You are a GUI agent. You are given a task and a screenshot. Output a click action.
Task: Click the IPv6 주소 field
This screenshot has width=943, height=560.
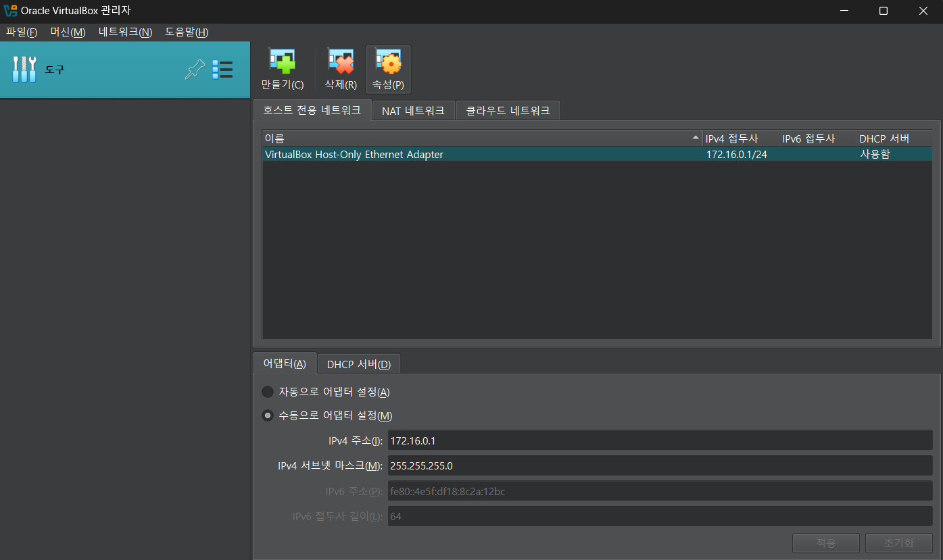[660, 491]
